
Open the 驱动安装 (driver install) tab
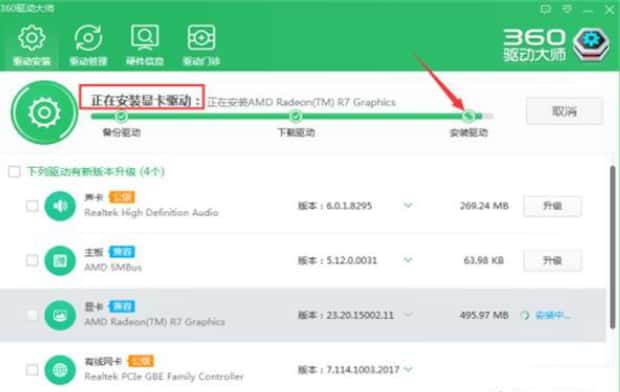(32, 45)
